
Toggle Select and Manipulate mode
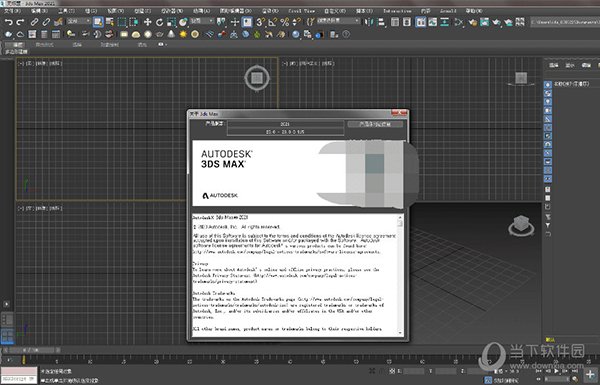[x=235, y=22]
